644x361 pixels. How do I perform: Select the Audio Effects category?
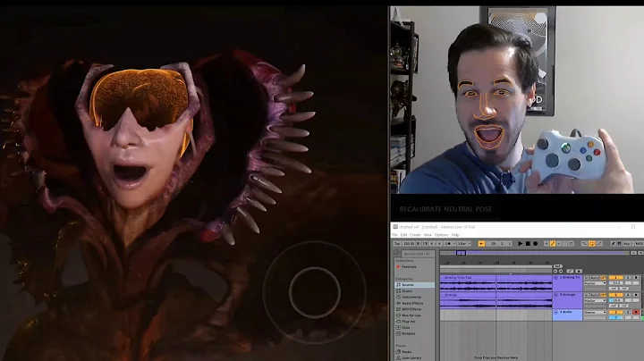(x=411, y=303)
